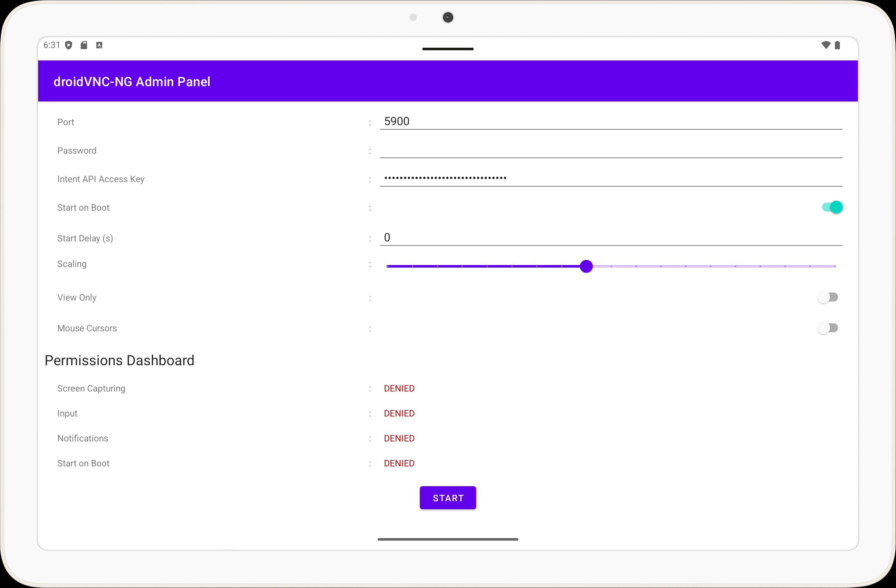The height and width of the screenshot is (588, 896).
Task: Tap the droidVNC-NG Admin Panel title
Action: [132, 82]
